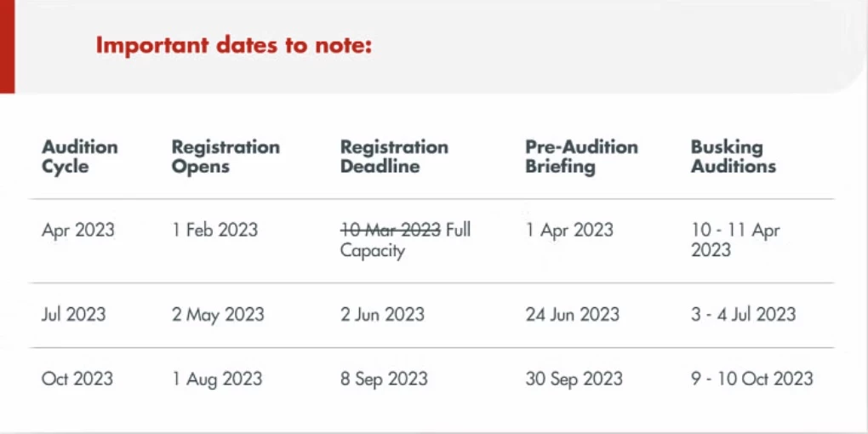Click the 'Important dates to note:' heading

(233, 46)
